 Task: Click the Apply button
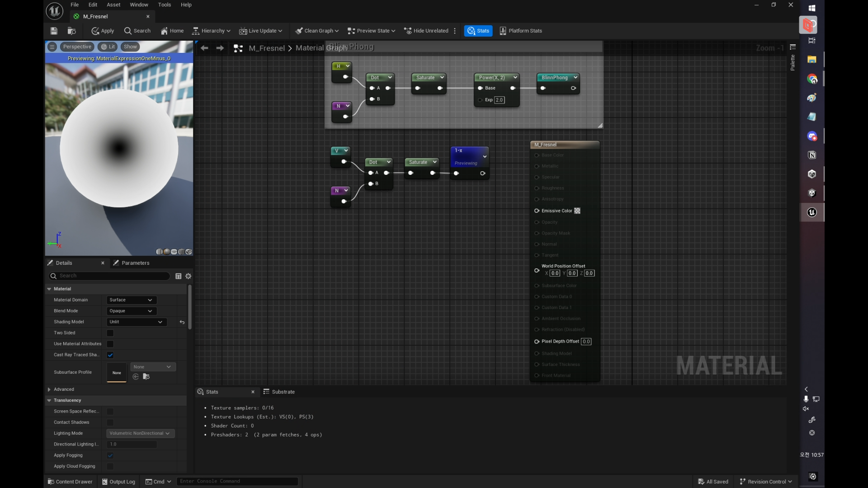(103, 31)
